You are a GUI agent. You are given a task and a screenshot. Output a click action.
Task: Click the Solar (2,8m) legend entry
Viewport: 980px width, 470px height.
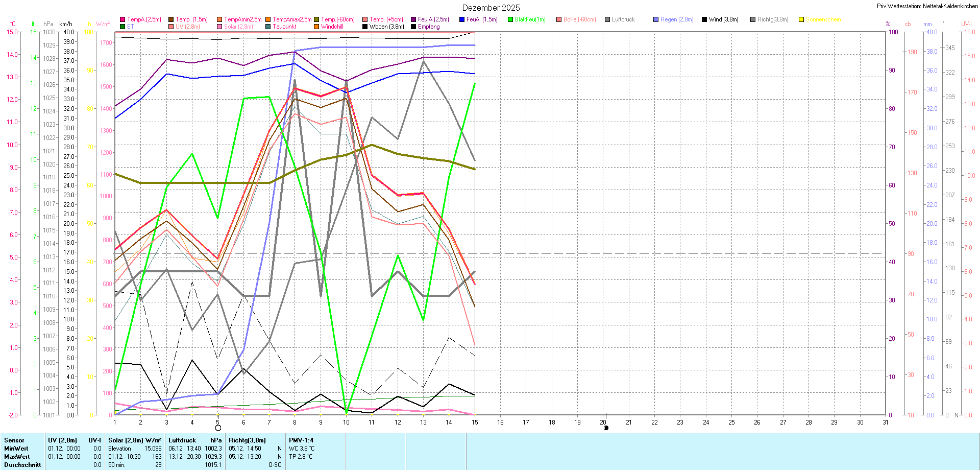coord(238,27)
